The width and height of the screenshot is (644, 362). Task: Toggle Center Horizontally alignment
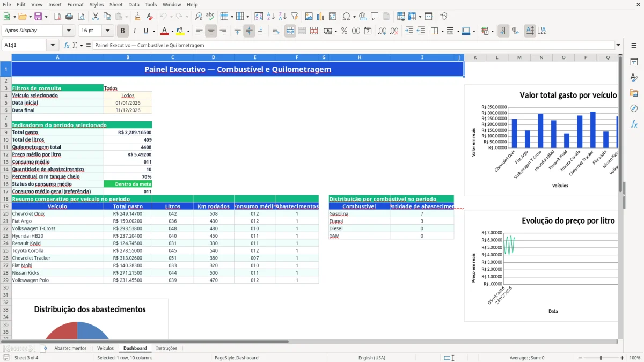[211, 31]
